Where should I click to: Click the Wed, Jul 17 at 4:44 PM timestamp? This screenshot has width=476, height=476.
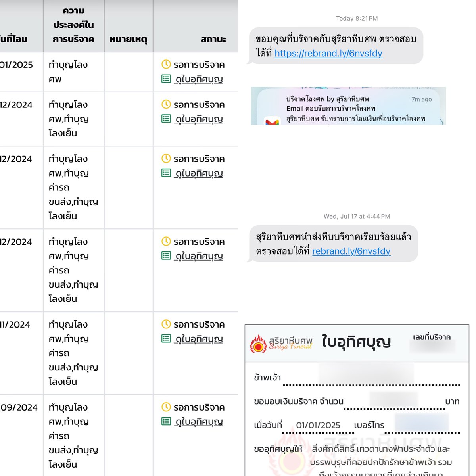[357, 216]
